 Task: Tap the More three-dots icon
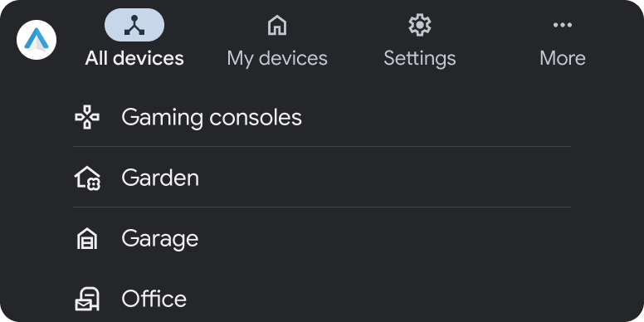(x=563, y=25)
